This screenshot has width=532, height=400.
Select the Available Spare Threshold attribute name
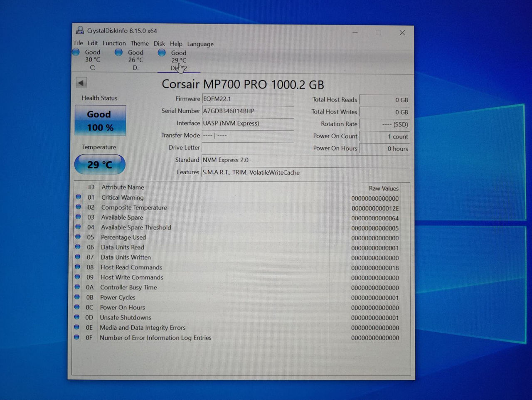[136, 227]
